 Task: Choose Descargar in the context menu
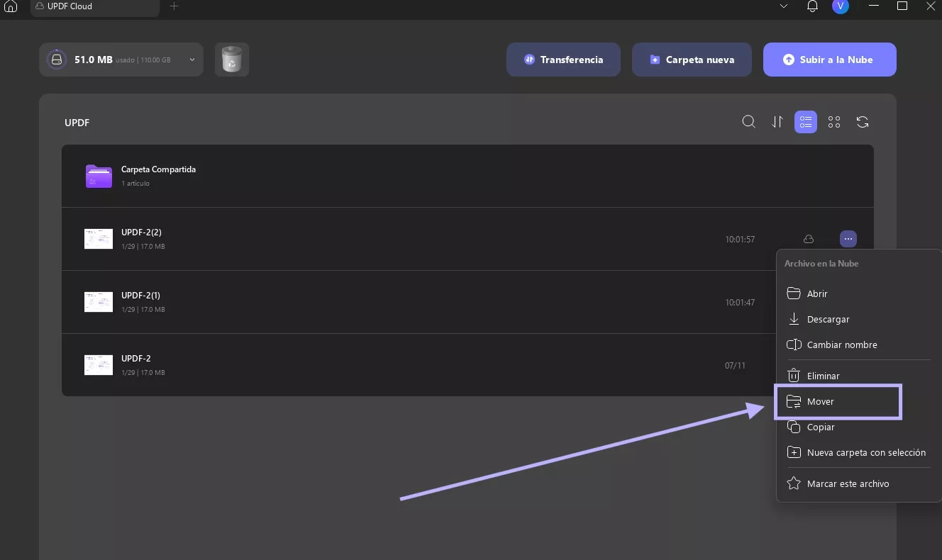click(858, 319)
